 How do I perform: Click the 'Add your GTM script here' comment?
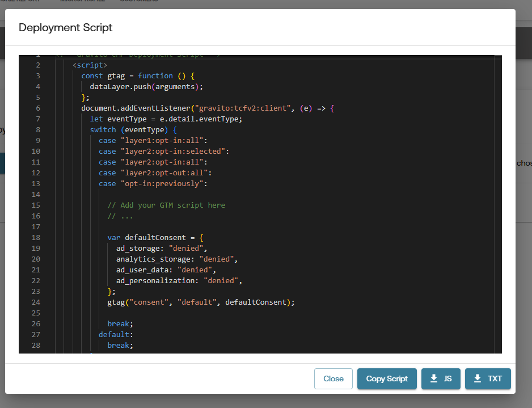coord(166,205)
